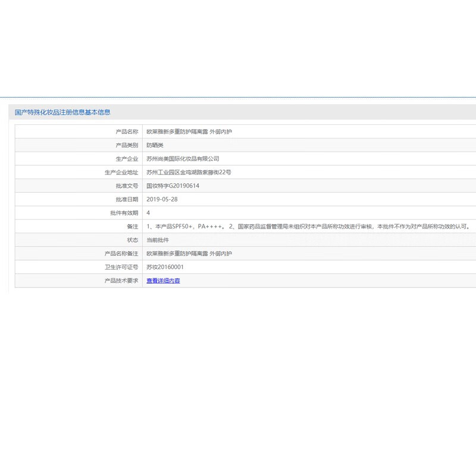This screenshot has height=476, width=476.
Task: Click the 当前批件 status value
Action: click(x=158, y=240)
